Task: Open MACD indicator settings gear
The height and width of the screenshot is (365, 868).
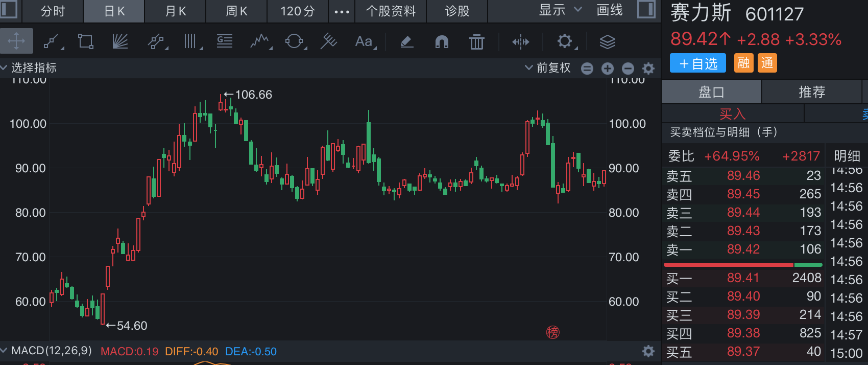Action: click(648, 351)
